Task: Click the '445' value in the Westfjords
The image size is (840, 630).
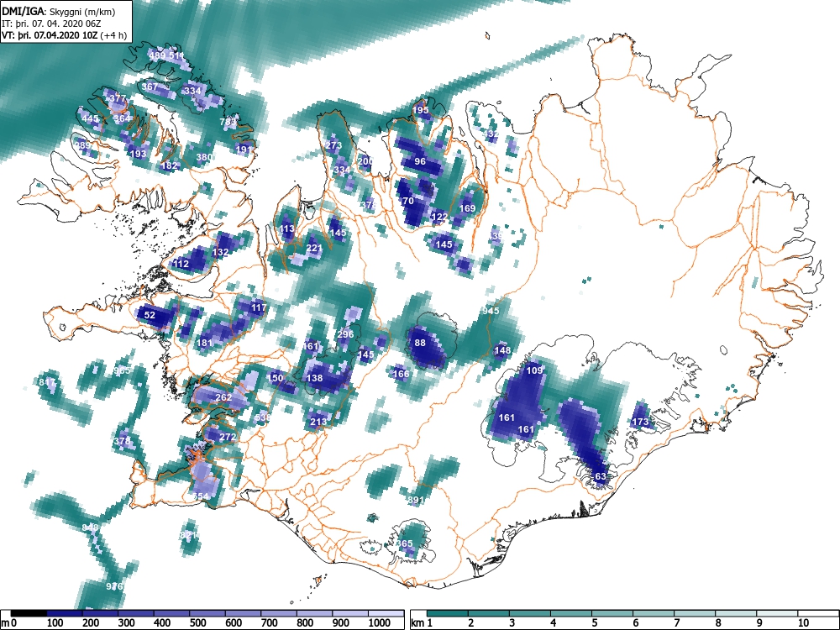Action: (x=90, y=118)
